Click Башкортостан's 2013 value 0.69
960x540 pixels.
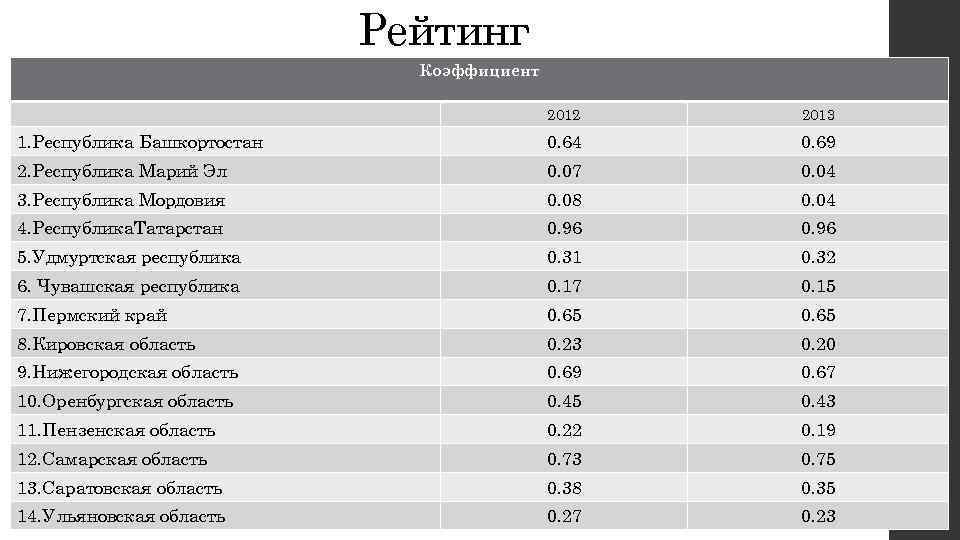click(x=817, y=142)
